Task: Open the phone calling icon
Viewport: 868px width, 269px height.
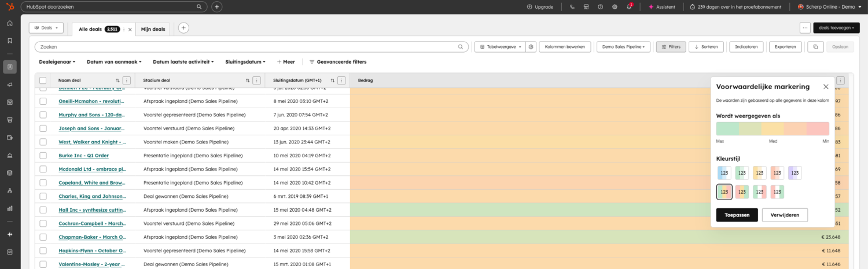Action: (572, 7)
